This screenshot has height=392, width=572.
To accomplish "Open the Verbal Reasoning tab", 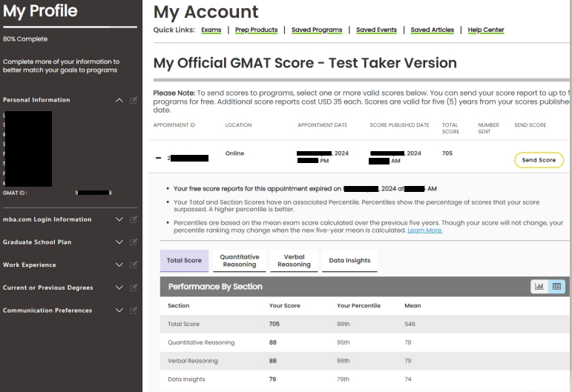I will pyautogui.click(x=294, y=261).
